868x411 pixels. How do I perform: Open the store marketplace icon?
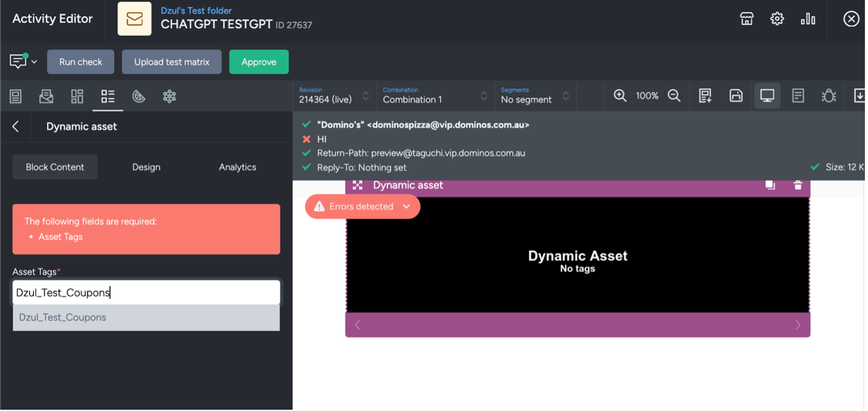tap(746, 19)
